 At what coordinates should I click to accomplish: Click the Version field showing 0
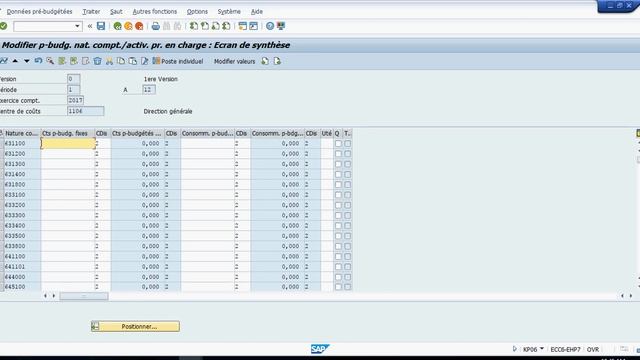(73, 79)
